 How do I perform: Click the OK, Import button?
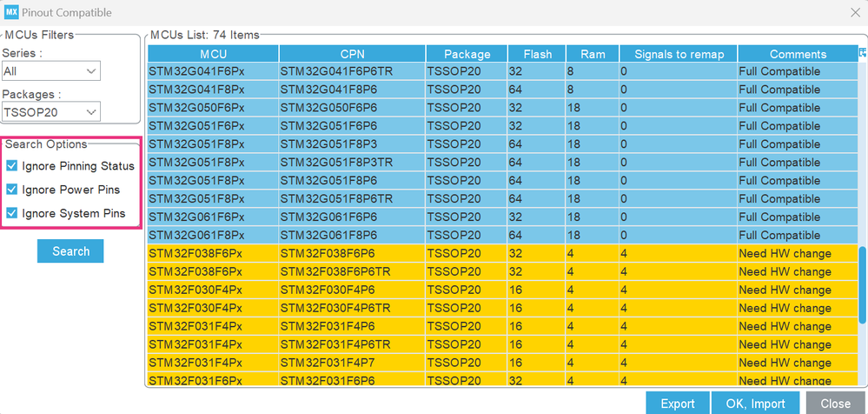[755, 404]
